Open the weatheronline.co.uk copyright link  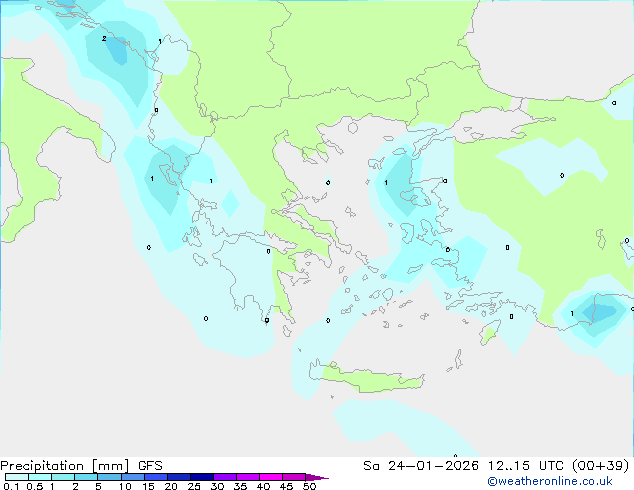(x=550, y=481)
